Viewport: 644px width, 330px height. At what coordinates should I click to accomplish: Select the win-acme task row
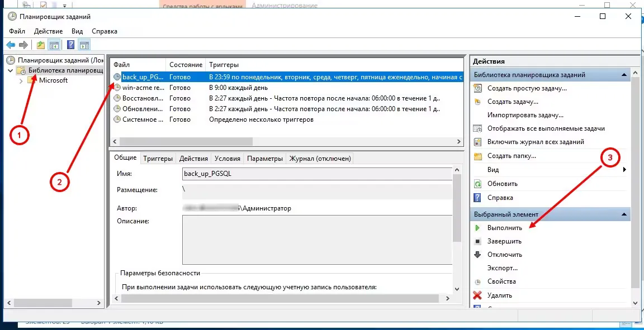(x=143, y=88)
